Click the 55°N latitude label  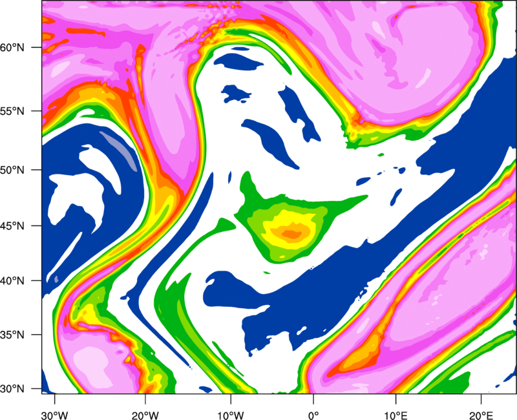(x=12, y=111)
